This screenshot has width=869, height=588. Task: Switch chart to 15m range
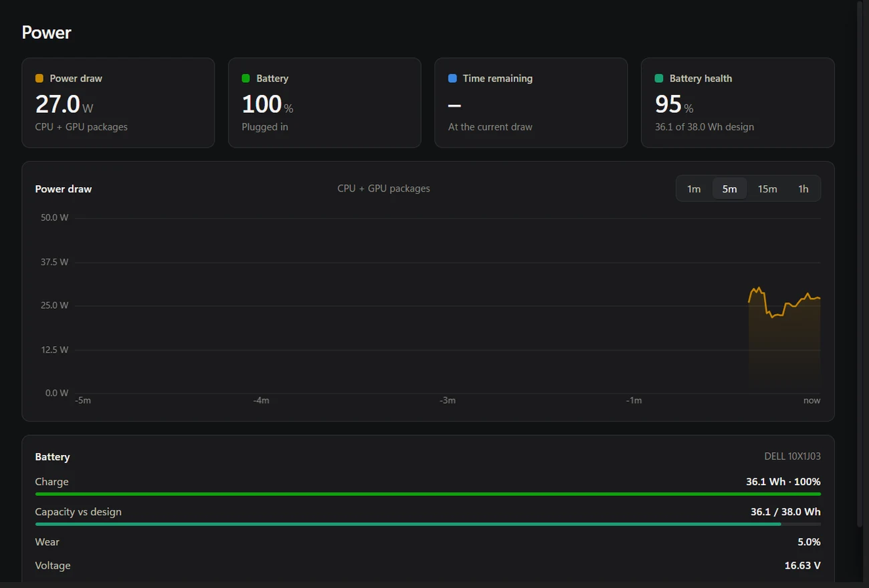coord(767,189)
